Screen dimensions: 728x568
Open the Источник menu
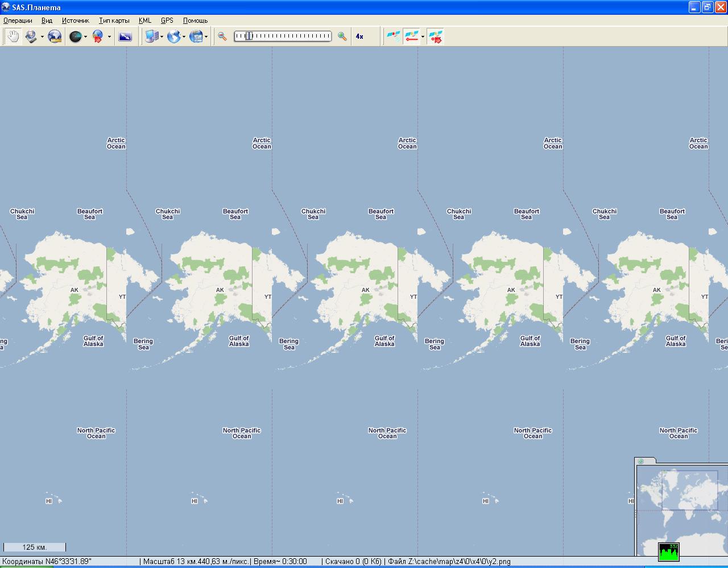(76, 20)
